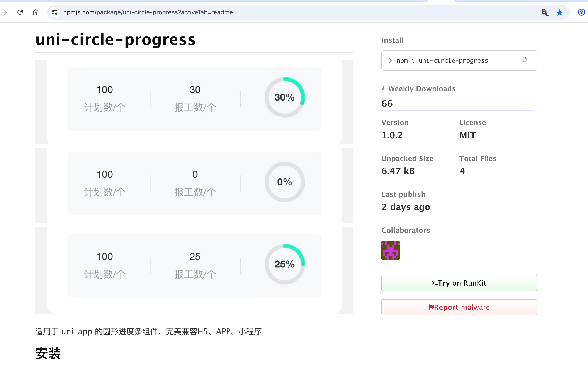
Task: Click the browser Home icon
Action: (36, 12)
